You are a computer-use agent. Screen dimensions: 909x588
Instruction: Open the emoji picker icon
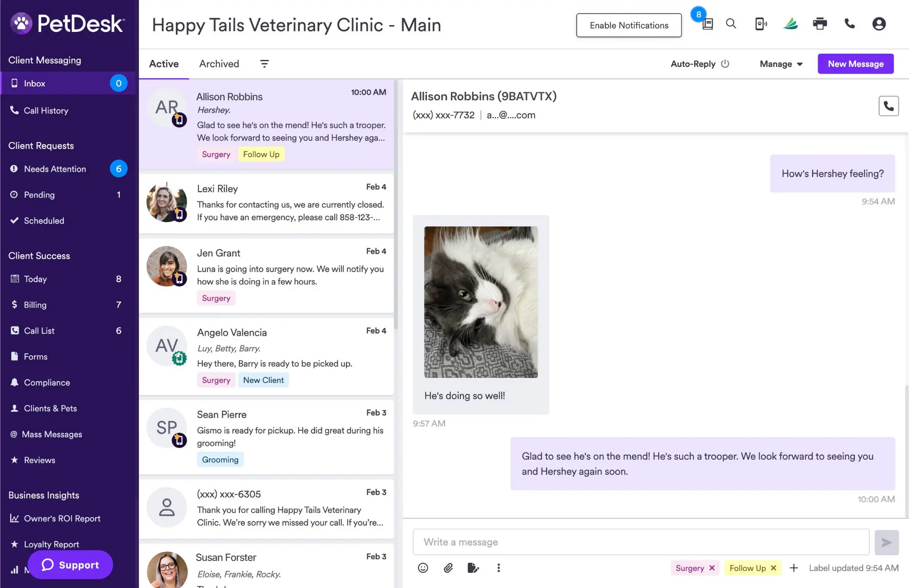(x=423, y=568)
